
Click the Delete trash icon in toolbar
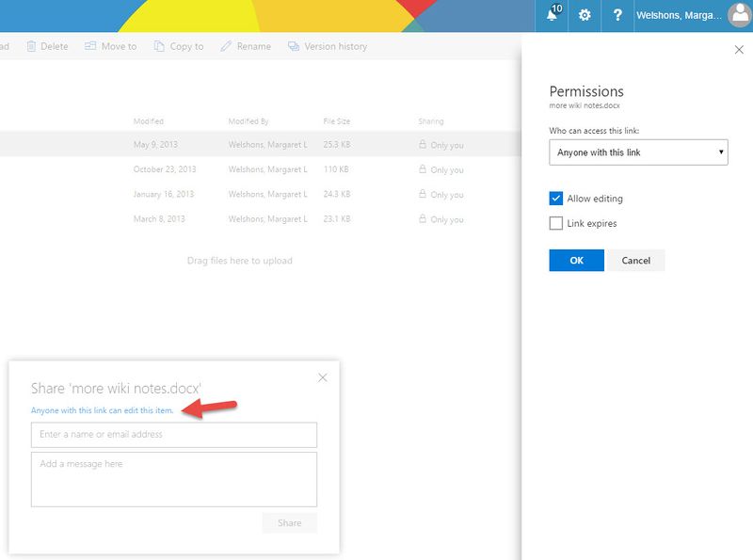tap(31, 46)
